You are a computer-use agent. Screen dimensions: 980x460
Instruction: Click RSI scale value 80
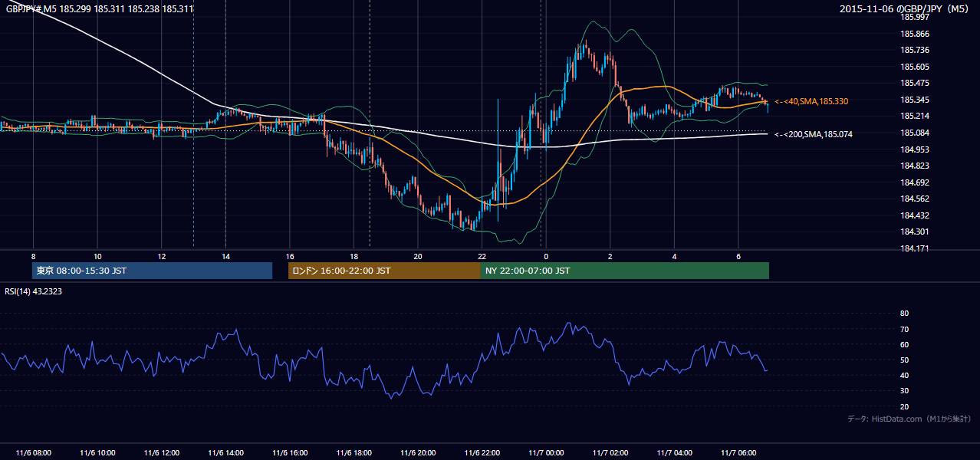(x=904, y=314)
